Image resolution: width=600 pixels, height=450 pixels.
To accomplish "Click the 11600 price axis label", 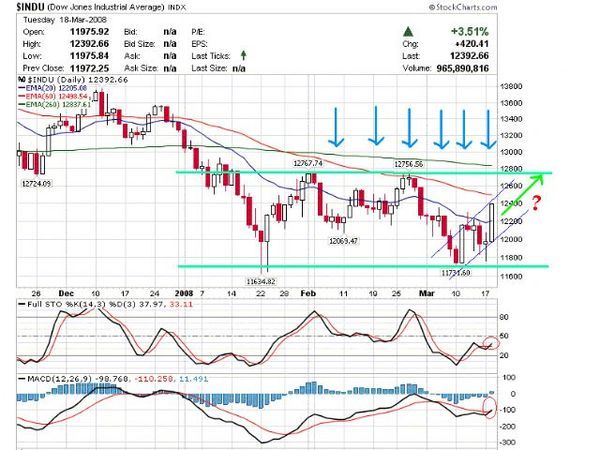I will 512,276.
